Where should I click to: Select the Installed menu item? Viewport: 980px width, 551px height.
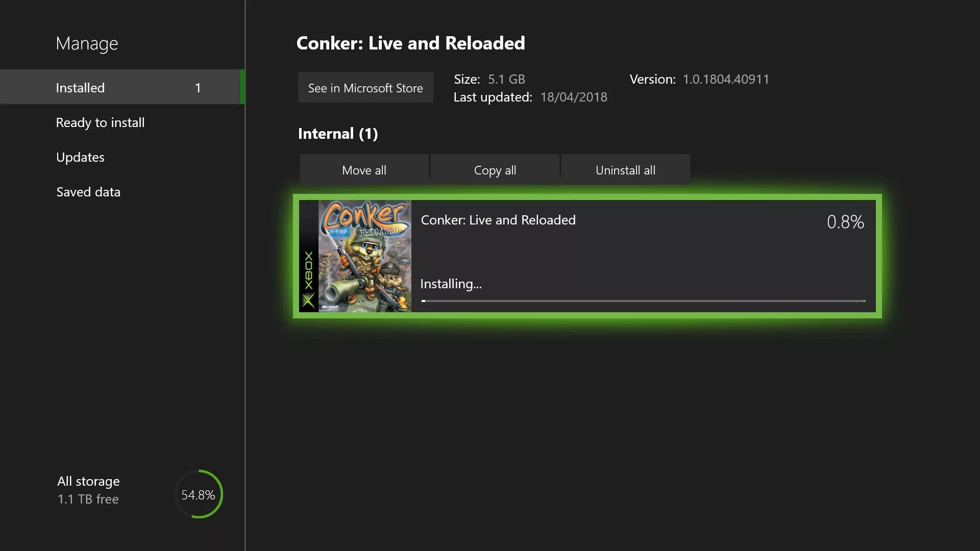[80, 88]
